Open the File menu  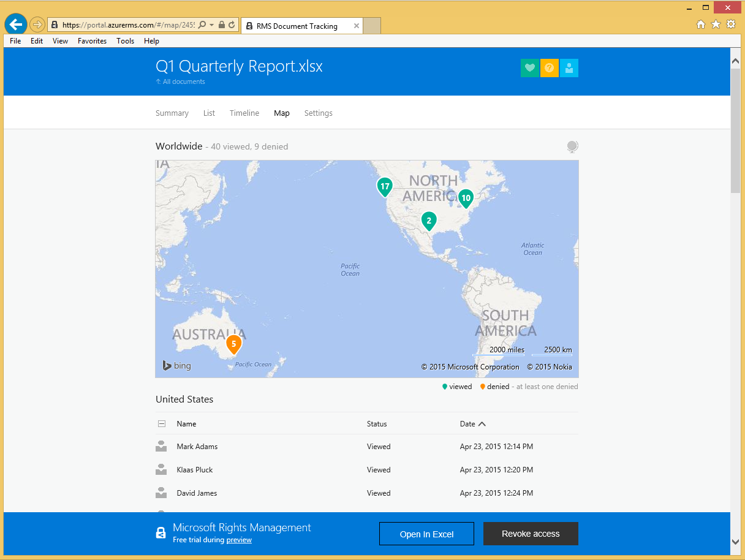point(15,41)
